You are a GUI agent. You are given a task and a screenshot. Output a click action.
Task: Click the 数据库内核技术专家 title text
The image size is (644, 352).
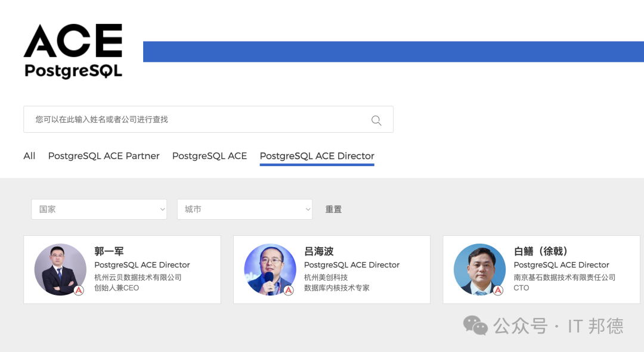coord(337,288)
